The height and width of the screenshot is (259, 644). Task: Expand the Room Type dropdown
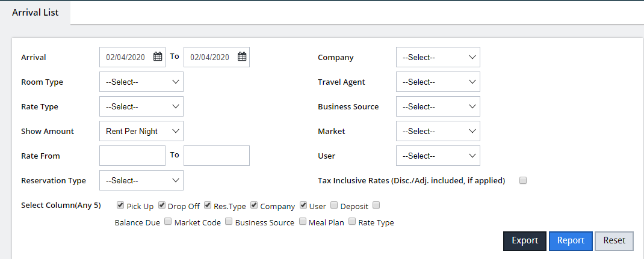(x=141, y=82)
